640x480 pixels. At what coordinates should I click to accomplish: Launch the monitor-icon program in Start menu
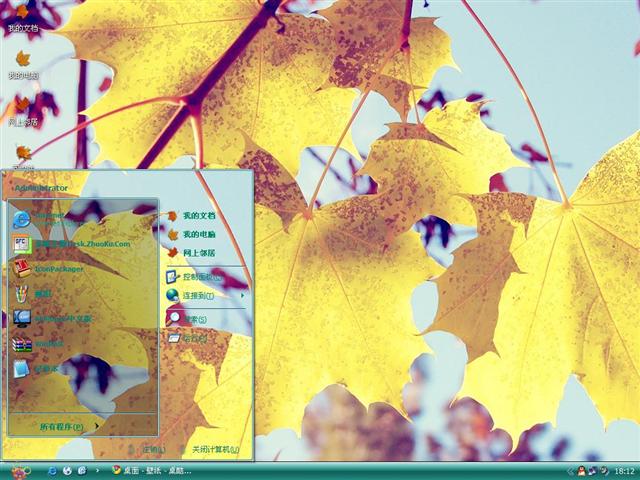52,319
